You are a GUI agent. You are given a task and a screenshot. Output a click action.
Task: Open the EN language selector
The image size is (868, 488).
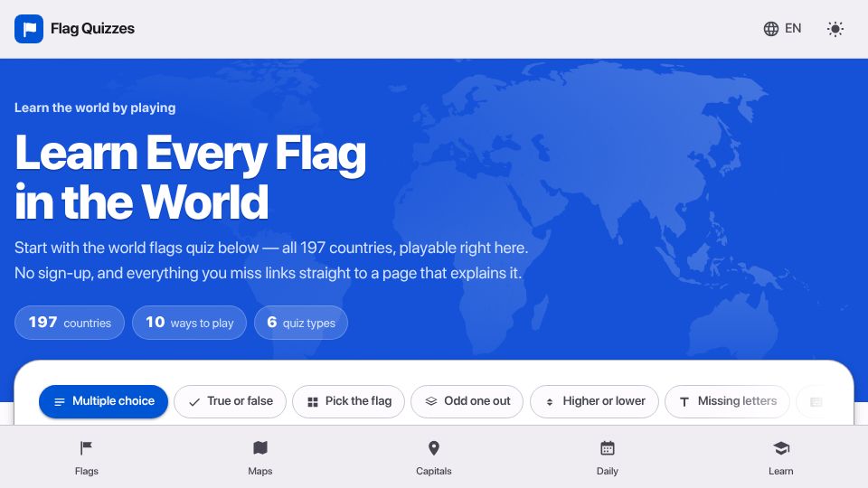tap(782, 29)
